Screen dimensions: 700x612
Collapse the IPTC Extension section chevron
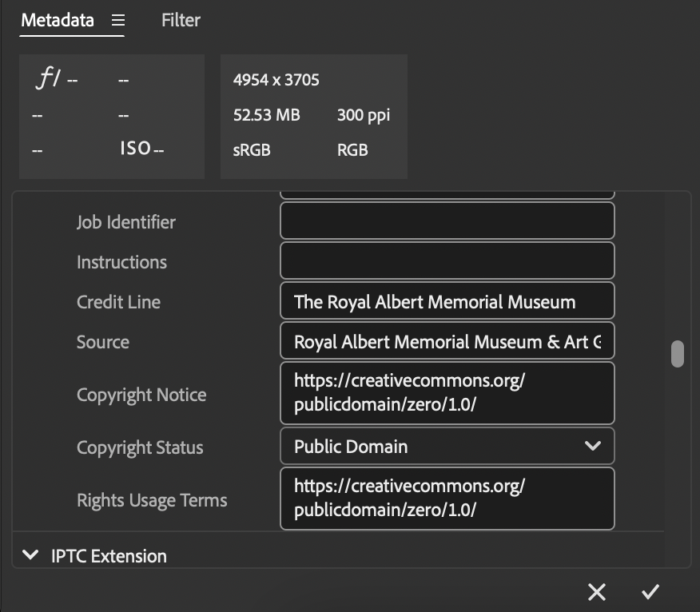(30, 554)
